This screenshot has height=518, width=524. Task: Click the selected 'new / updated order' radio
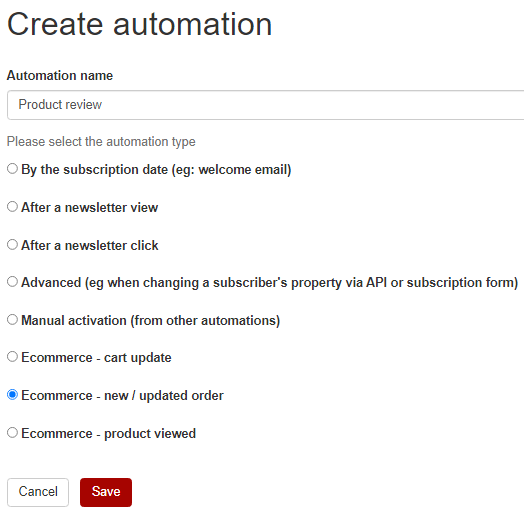[12, 395]
